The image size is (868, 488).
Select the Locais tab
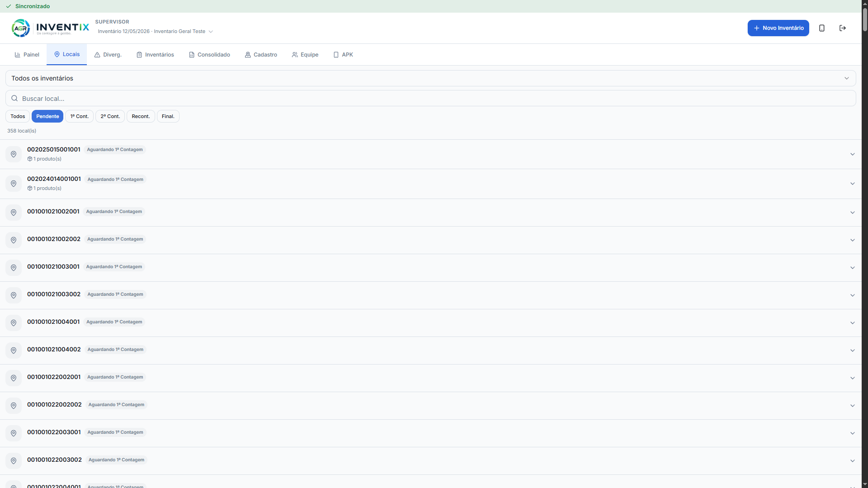66,54
